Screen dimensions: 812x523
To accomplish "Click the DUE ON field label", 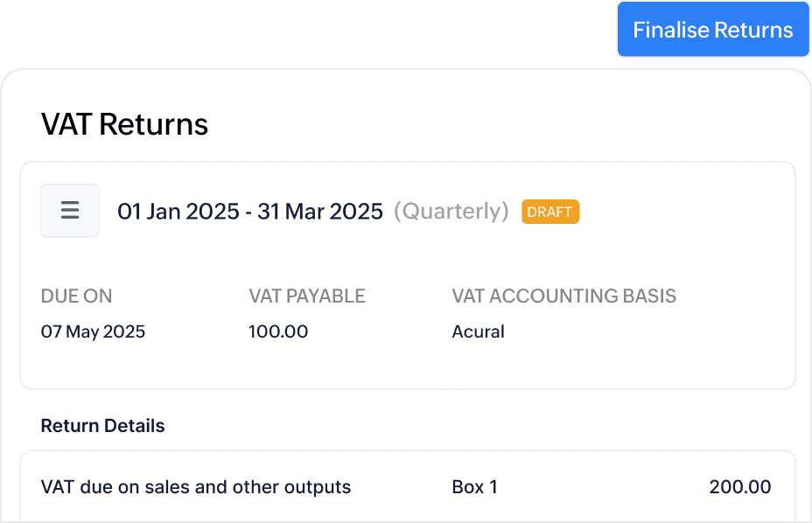I will click(x=76, y=296).
